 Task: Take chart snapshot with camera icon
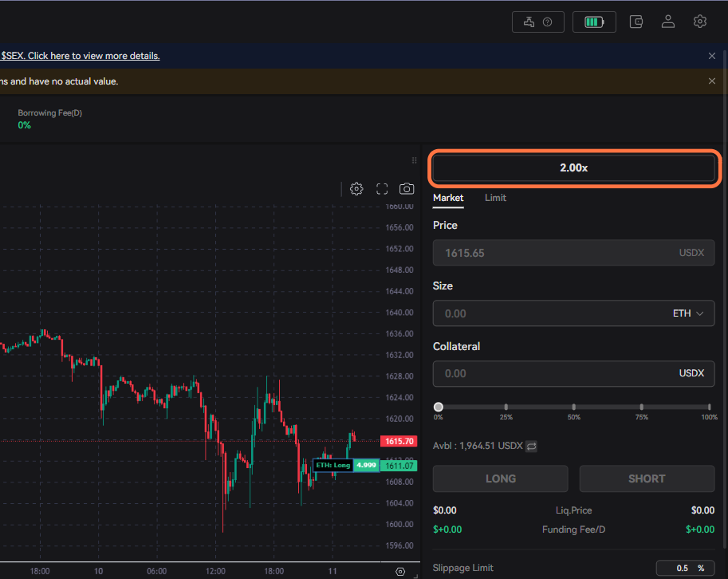[407, 189]
